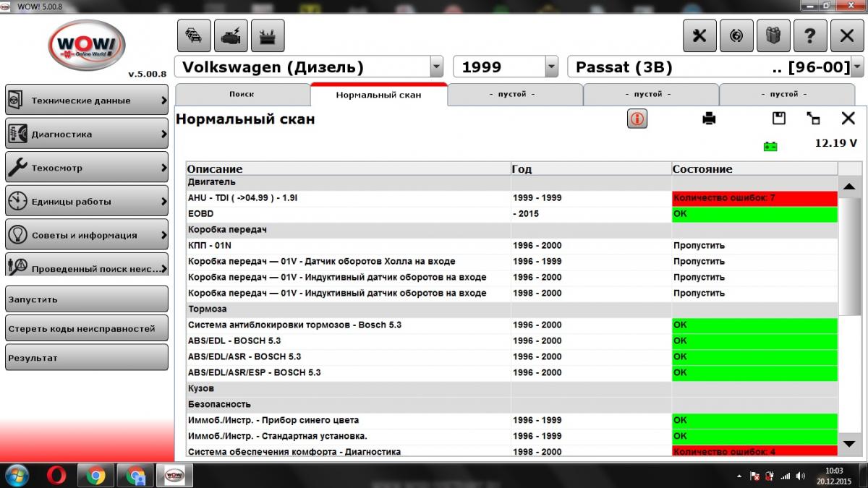Launch Opera from the taskbar
The image size is (868, 488).
click(x=57, y=476)
